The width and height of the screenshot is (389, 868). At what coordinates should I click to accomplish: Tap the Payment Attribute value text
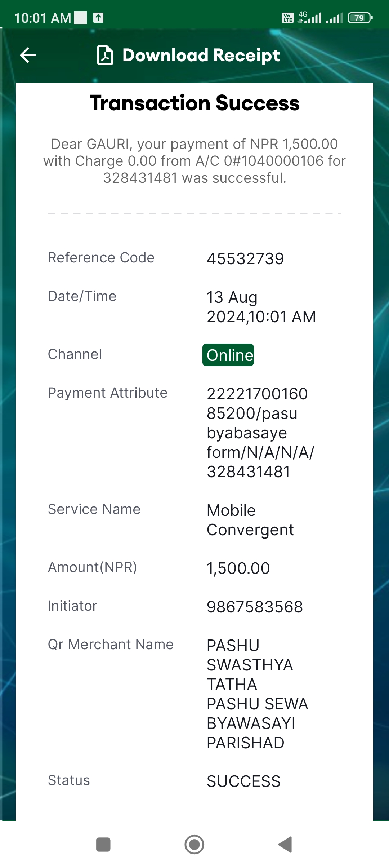[260, 433]
